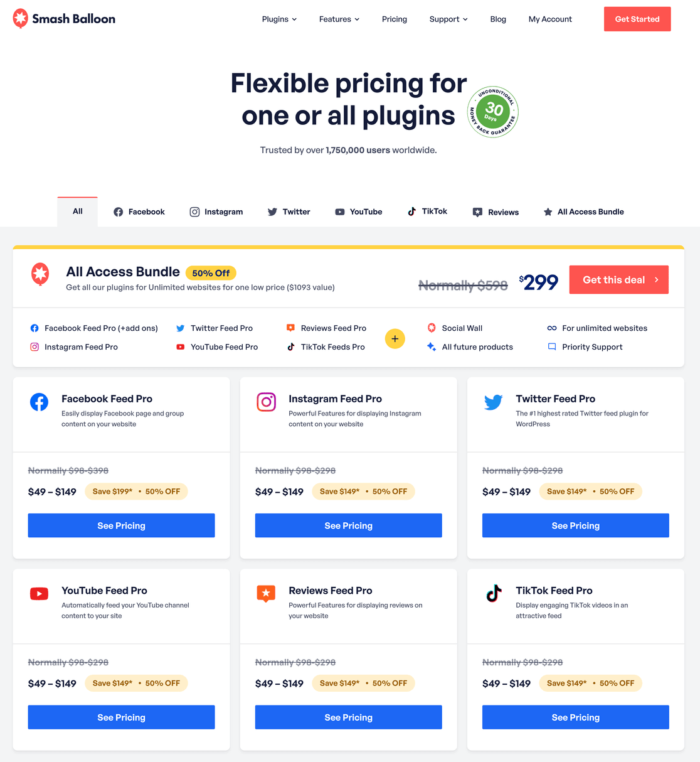Click the Instagram camera icon in the tab bar
Screen dimensions: 700x762
[194, 212]
